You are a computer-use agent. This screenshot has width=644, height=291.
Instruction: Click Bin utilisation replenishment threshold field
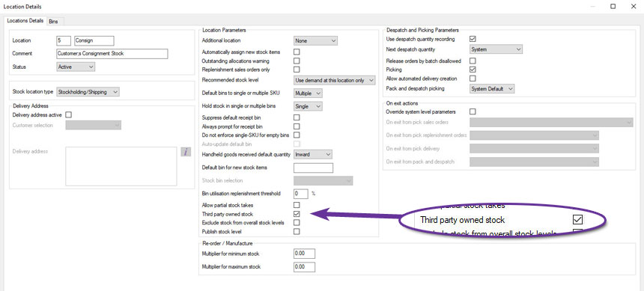[301, 193]
